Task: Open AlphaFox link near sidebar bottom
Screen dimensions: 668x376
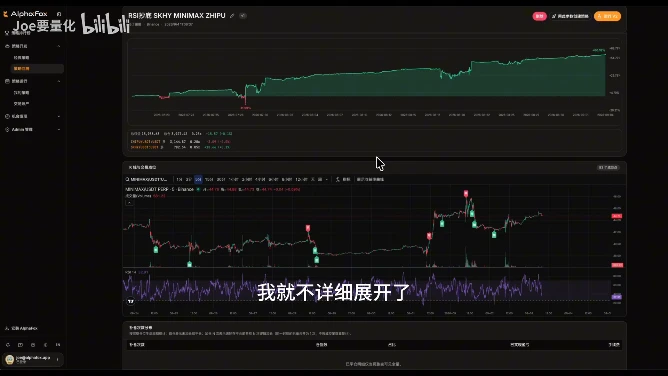Action: pos(21,328)
